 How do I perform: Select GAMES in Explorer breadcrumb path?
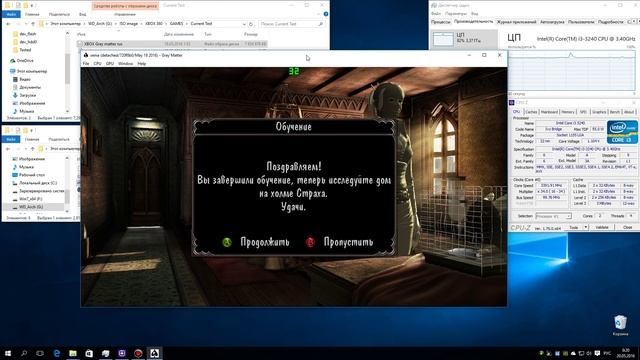pyautogui.click(x=176, y=24)
